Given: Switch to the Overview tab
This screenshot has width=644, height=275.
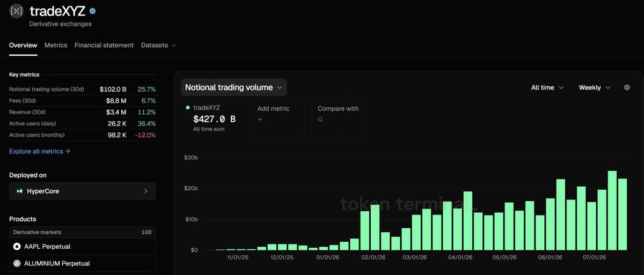Looking at the screenshot, I should click(23, 45).
